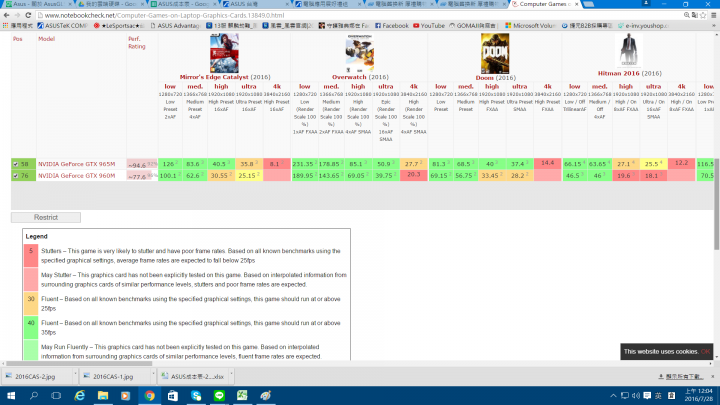Open the Windows Start menu
The height and width of the screenshot is (405, 720).
(11, 395)
